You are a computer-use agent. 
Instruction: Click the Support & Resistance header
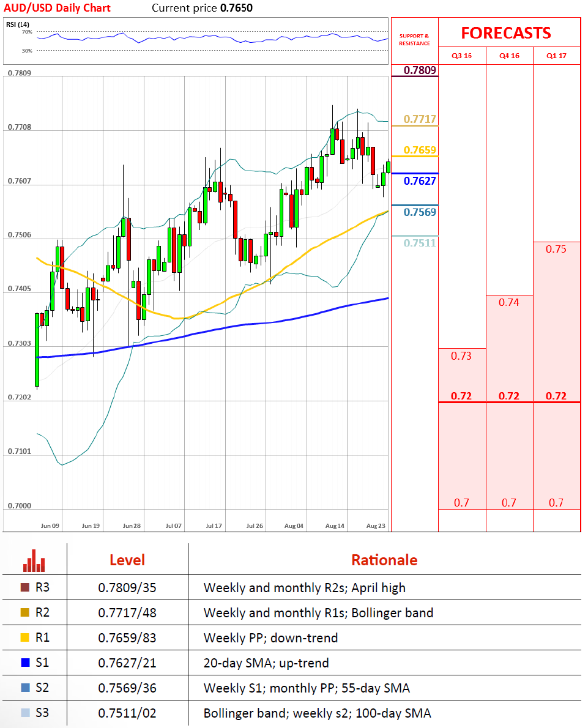(414, 40)
